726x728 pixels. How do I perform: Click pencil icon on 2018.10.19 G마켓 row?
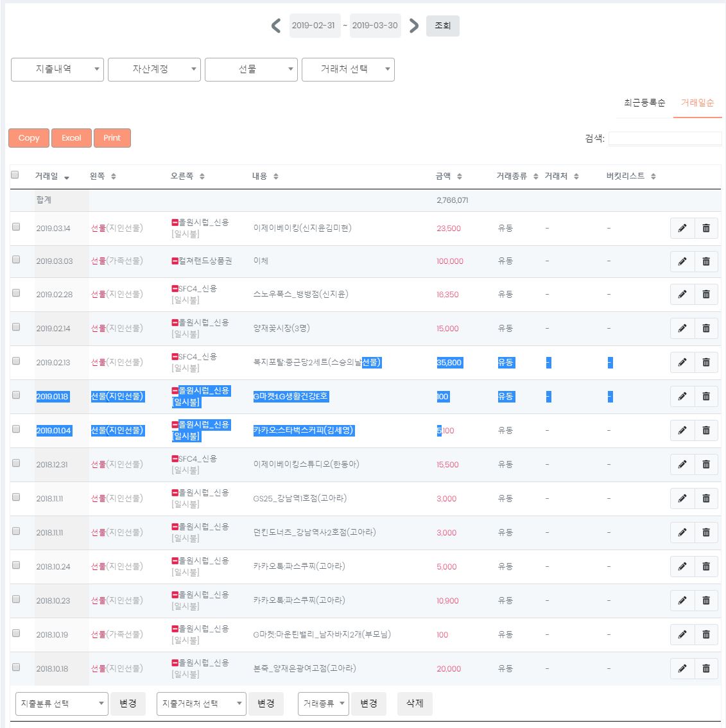[x=682, y=634]
